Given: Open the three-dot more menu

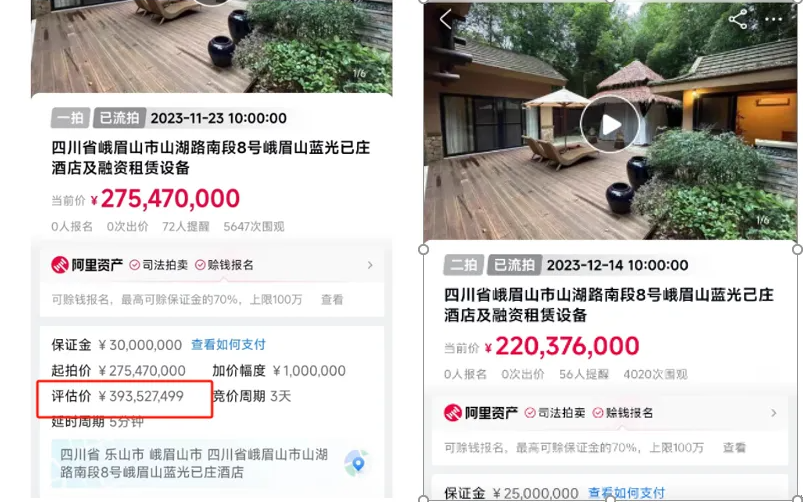Looking at the screenshot, I should pyautogui.click(x=773, y=19).
